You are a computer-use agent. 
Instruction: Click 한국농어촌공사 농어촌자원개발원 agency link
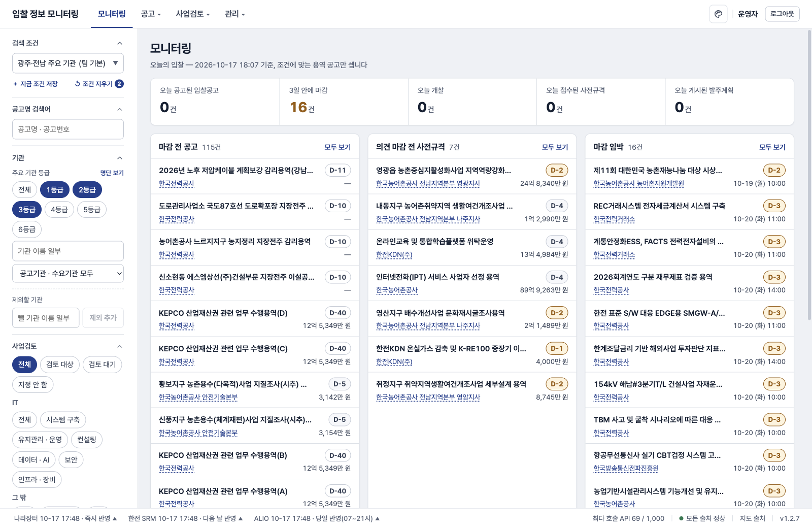pyautogui.click(x=639, y=184)
